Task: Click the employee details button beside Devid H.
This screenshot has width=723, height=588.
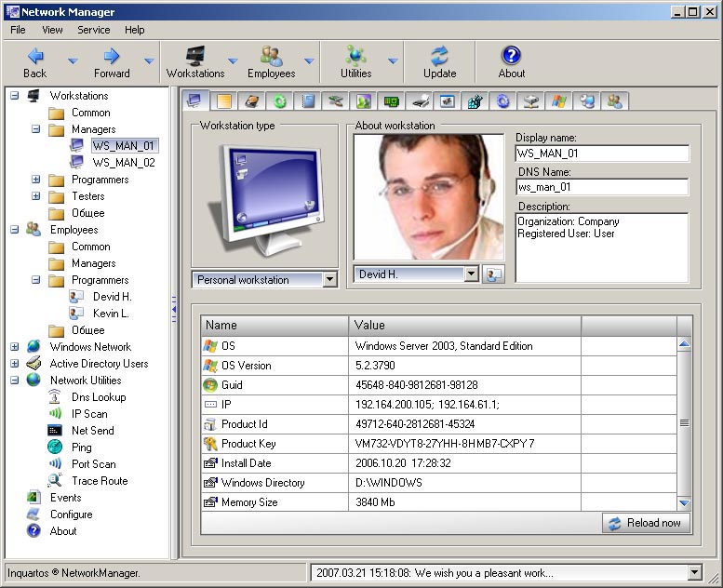Action: pyautogui.click(x=494, y=274)
